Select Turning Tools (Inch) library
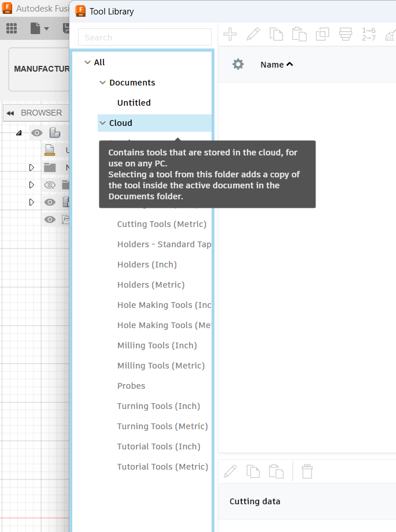This screenshot has height=532, width=396. (x=158, y=406)
